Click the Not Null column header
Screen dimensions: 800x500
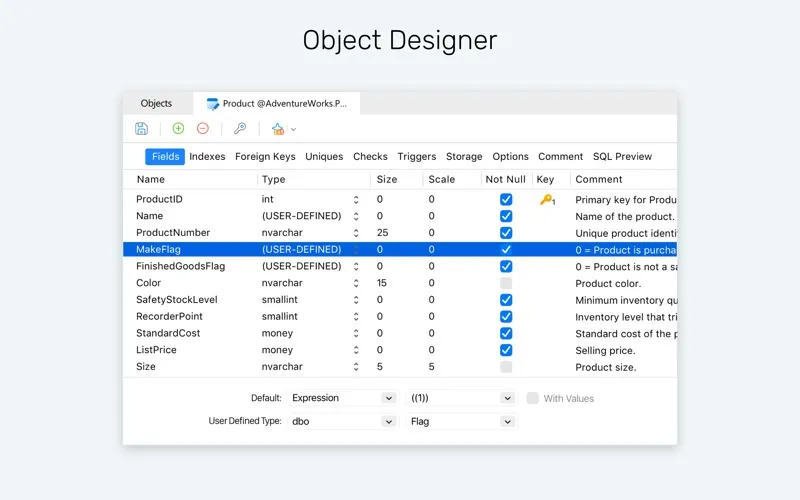tap(506, 180)
